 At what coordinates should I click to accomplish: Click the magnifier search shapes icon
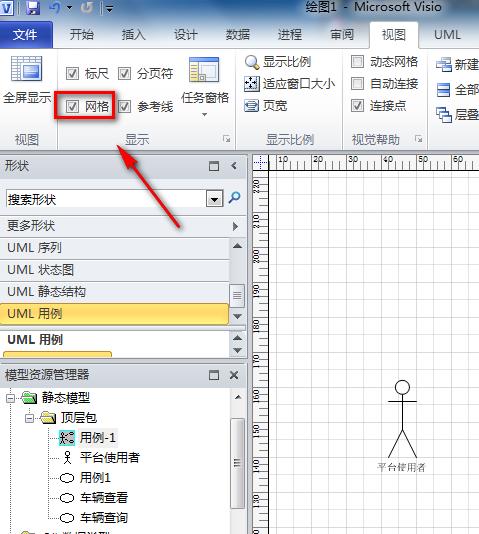point(235,198)
